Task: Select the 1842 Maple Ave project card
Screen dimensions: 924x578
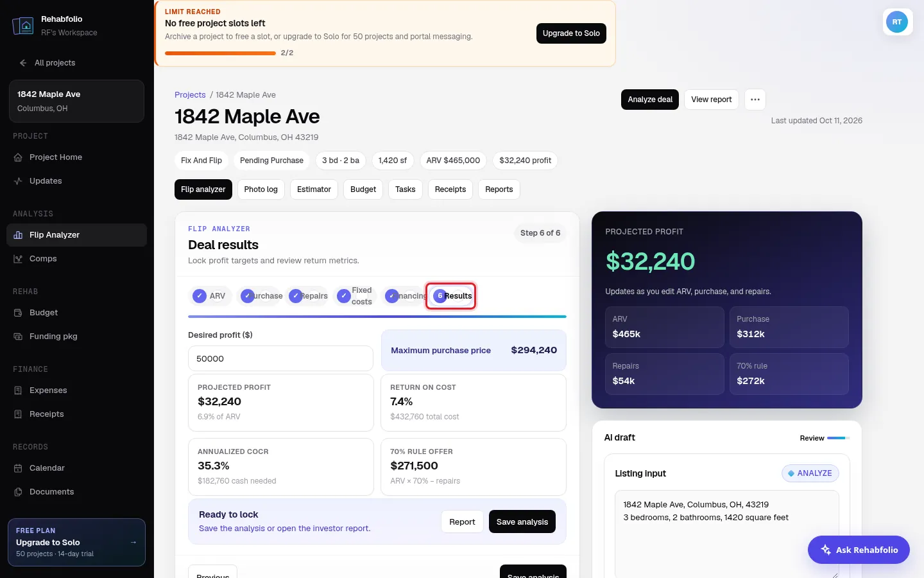Action: pos(76,101)
